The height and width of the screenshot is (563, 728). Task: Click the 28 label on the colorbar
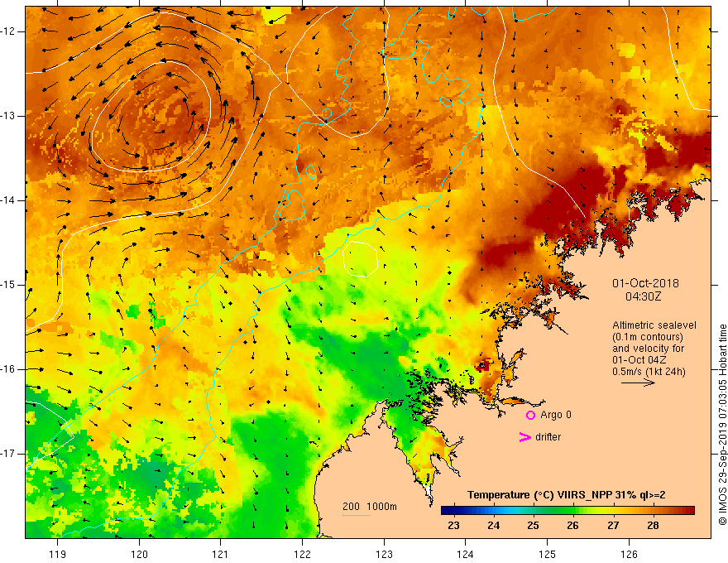coord(653,526)
